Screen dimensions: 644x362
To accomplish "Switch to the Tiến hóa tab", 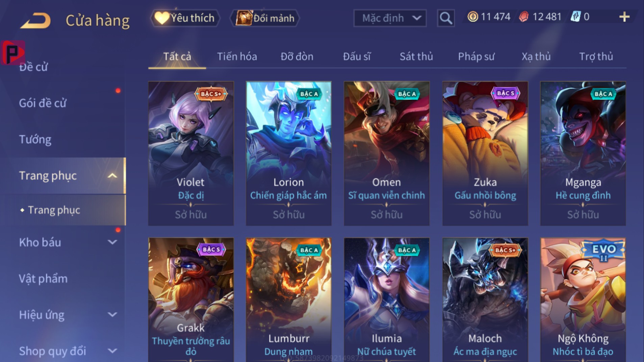I will (237, 56).
